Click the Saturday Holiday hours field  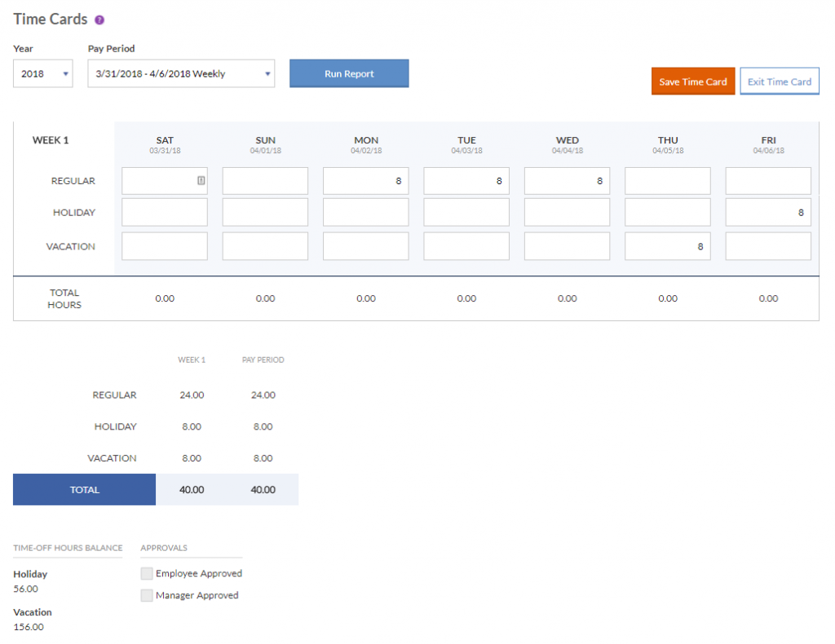coord(164,213)
